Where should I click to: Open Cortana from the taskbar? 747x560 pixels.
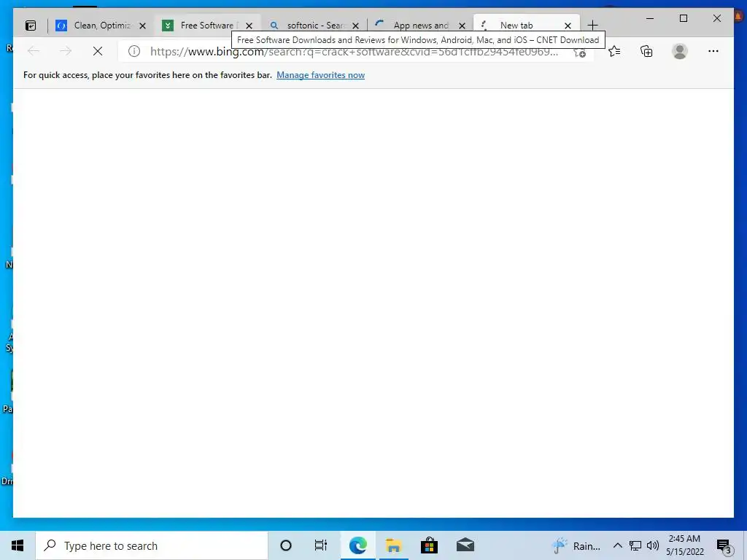[286, 545]
